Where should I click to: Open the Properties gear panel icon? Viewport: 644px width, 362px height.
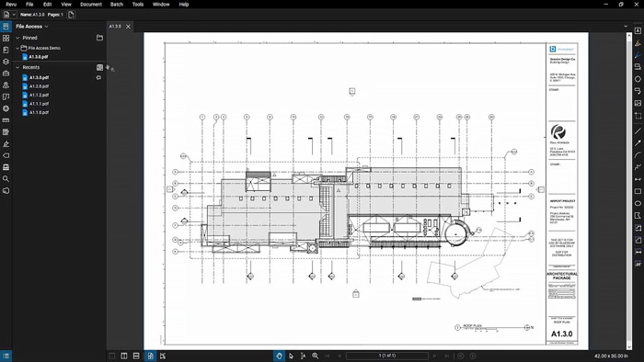coord(6,108)
